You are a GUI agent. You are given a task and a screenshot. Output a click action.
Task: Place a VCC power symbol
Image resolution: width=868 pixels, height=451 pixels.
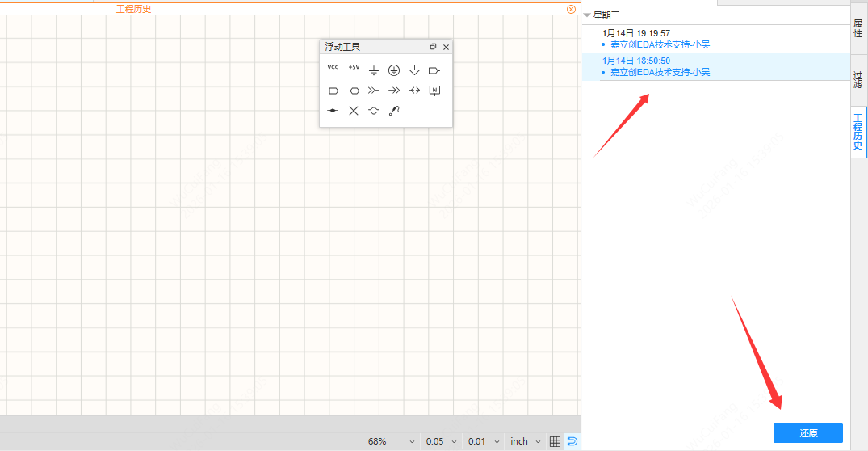tap(333, 70)
